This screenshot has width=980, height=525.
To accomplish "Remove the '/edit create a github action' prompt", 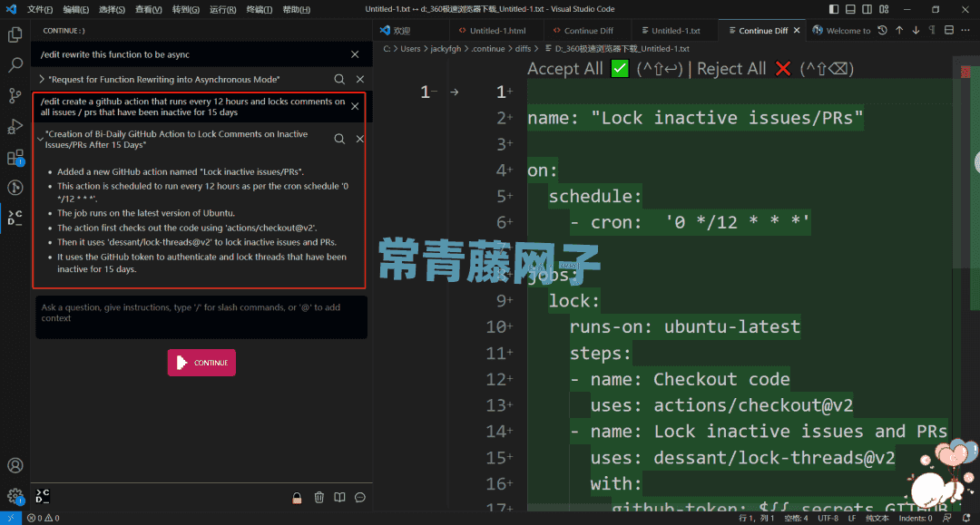I will coord(355,106).
